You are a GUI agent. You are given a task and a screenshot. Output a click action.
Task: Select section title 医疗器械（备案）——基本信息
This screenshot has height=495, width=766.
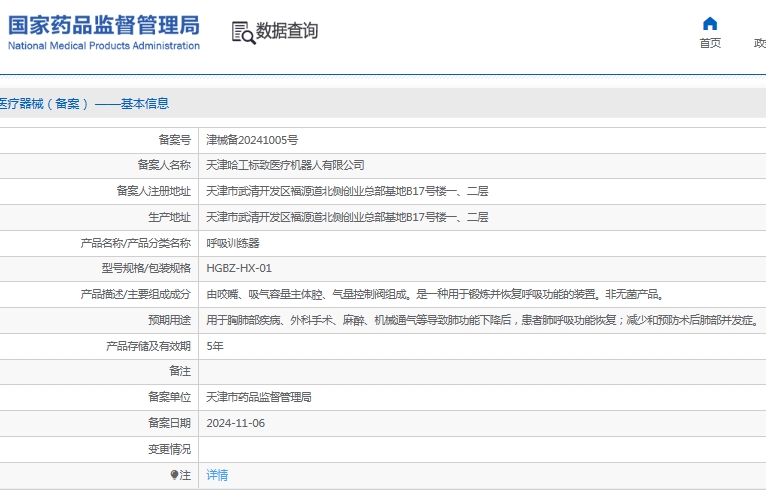click(x=84, y=104)
